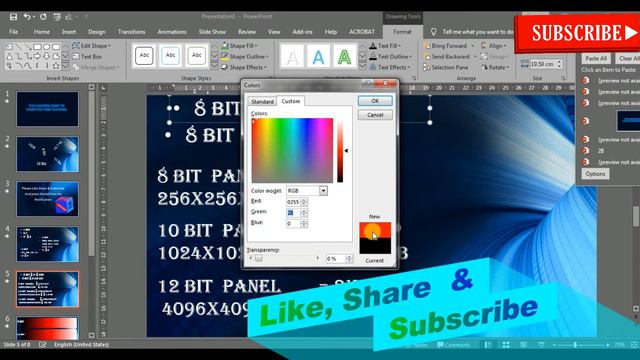The height and width of the screenshot is (360, 640).
Task: Click Options button in Clipboard pane
Action: (595, 174)
